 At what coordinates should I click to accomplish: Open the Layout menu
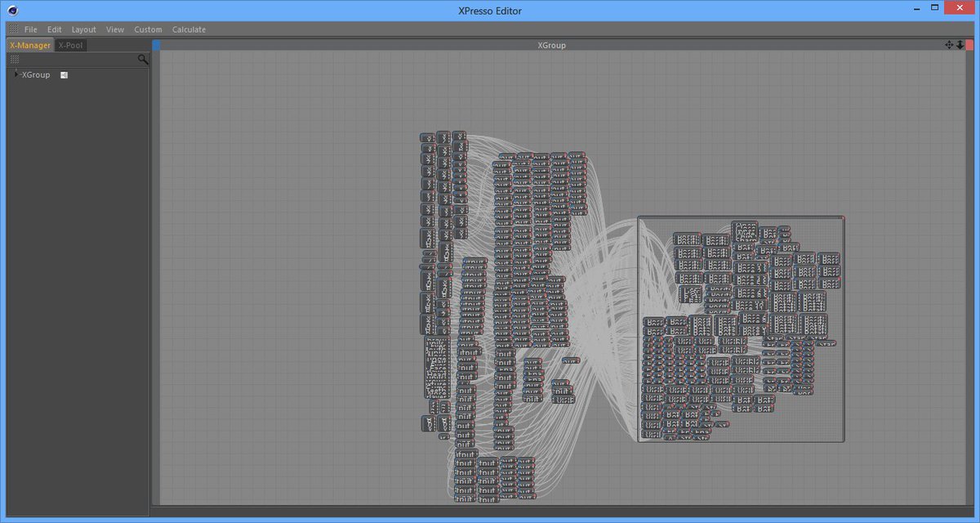click(83, 29)
